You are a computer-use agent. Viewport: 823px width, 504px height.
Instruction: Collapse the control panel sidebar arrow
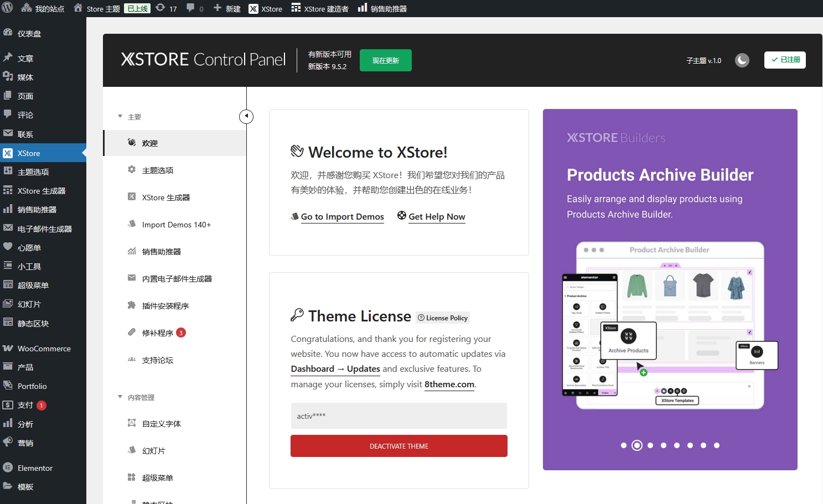coord(246,116)
